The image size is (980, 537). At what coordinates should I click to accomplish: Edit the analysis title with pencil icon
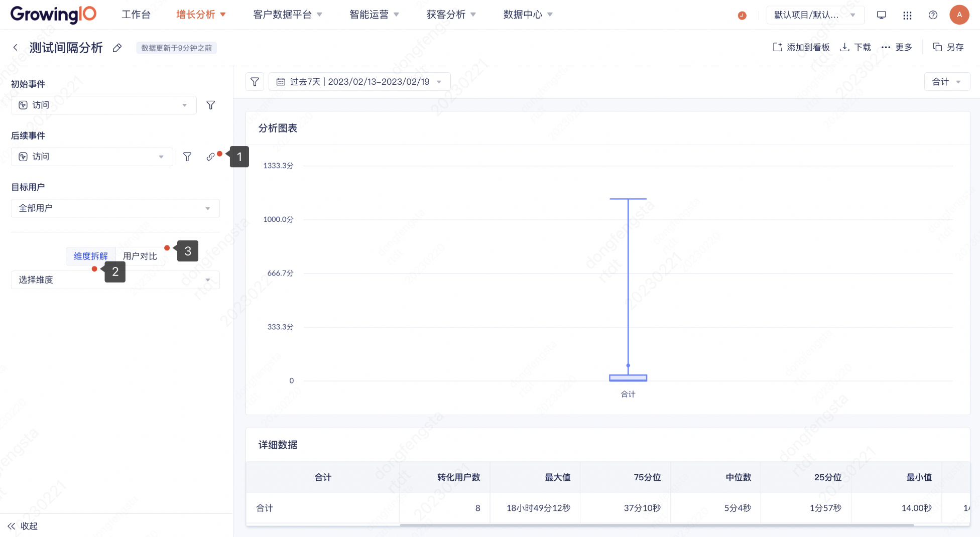117,48
